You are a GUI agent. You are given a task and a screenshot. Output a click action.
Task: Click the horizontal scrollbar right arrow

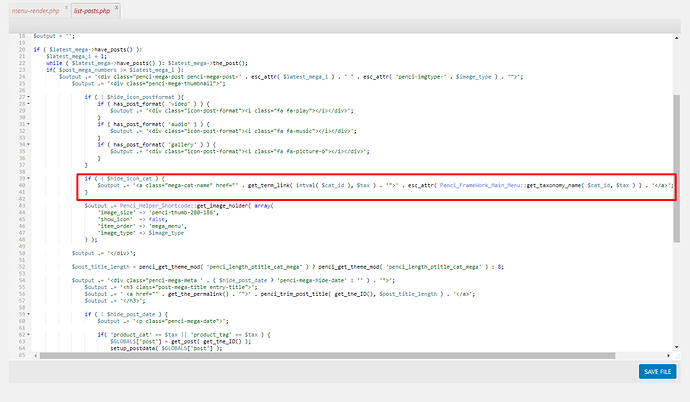coord(668,355)
